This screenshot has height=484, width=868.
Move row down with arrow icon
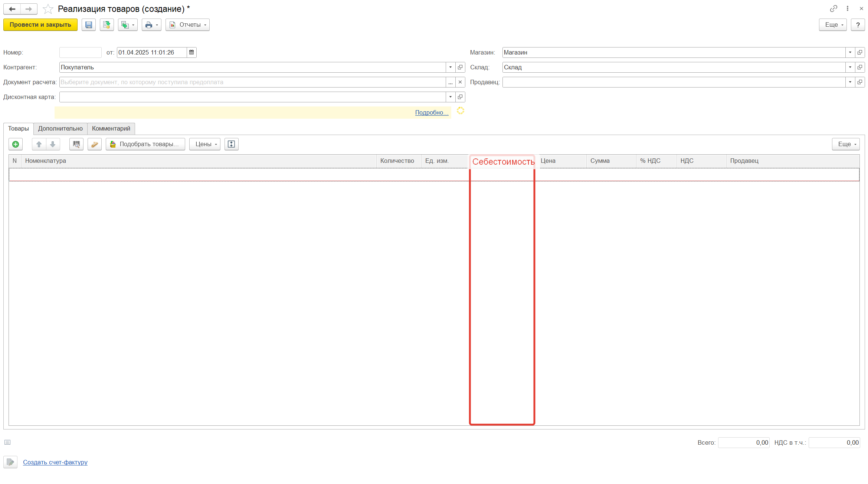pyautogui.click(x=53, y=144)
